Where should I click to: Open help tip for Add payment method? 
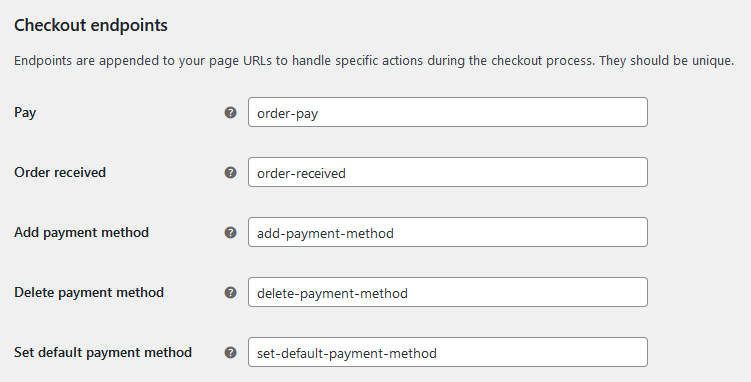tap(230, 232)
